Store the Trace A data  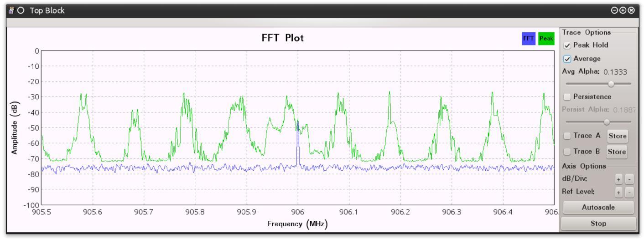coord(618,136)
